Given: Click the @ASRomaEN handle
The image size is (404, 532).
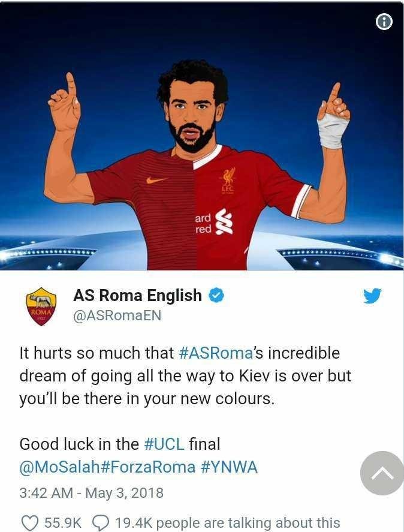Looking at the screenshot, I should [x=117, y=315].
